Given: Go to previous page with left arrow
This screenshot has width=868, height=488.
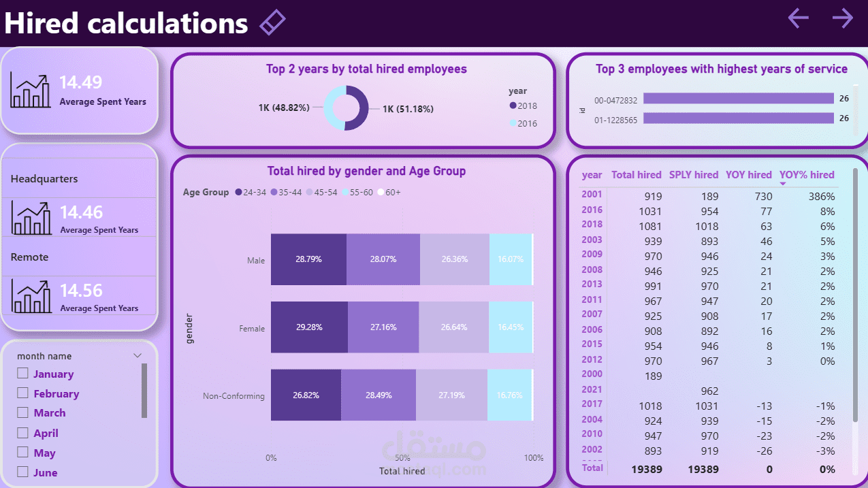Looking at the screenshot, I should tap(798, 18).
